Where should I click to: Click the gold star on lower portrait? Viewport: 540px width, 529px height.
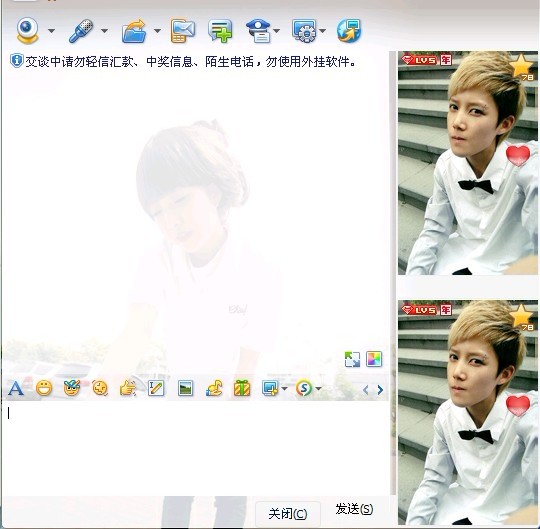tap(521, 317)
